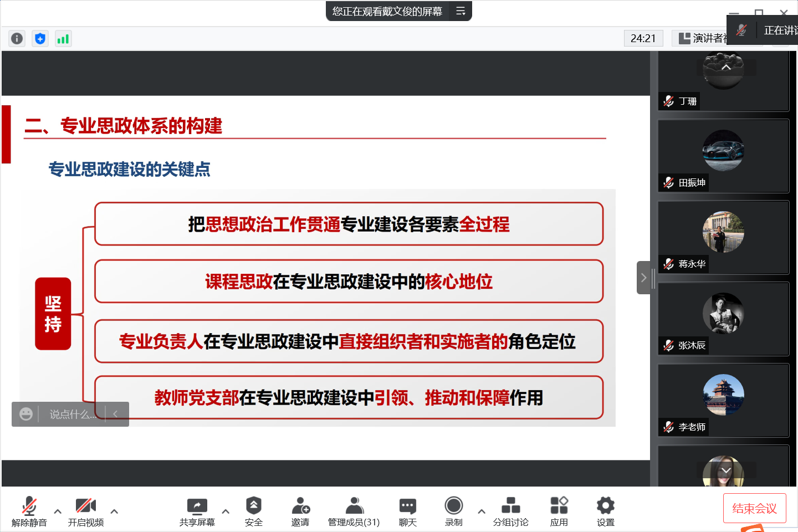Click Share Screen (共享屏幕) button
The width and height of the screenshot is (798, 532).
click(x=197, y=511)
